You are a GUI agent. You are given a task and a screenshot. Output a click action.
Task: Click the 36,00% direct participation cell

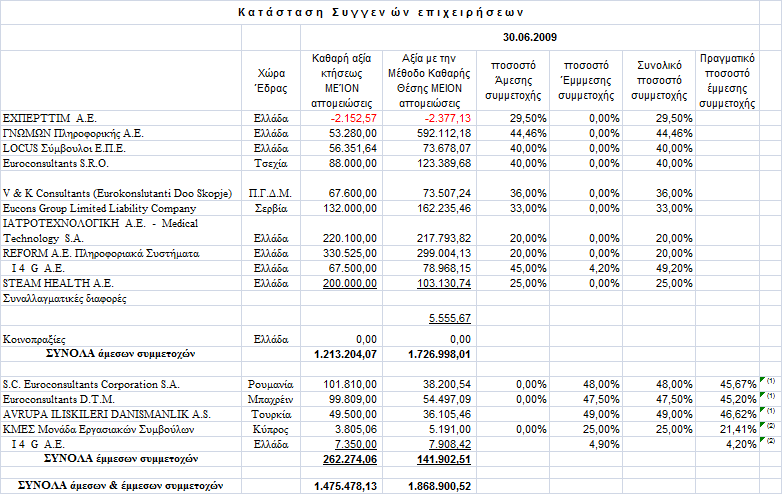pos(528,193)
